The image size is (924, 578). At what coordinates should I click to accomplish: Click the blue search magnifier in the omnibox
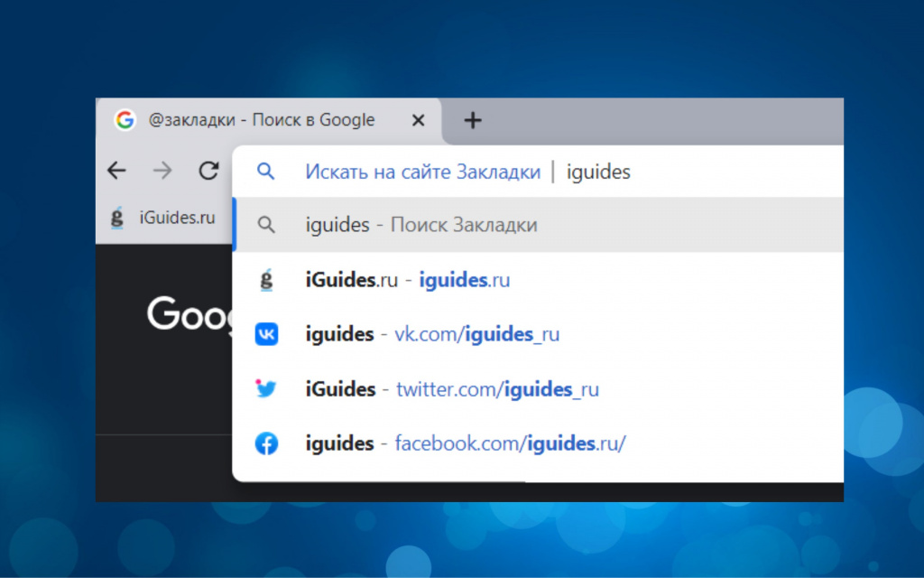(266, 172)
